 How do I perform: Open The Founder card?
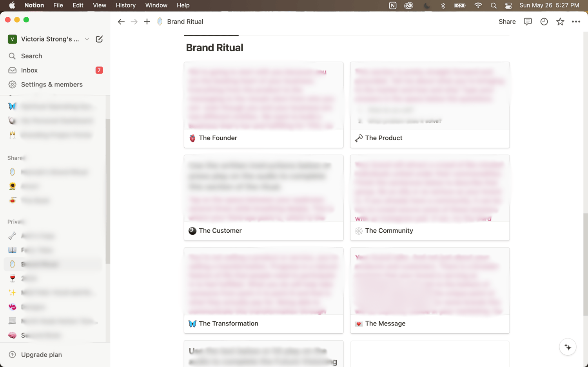(x=263, y=105)
